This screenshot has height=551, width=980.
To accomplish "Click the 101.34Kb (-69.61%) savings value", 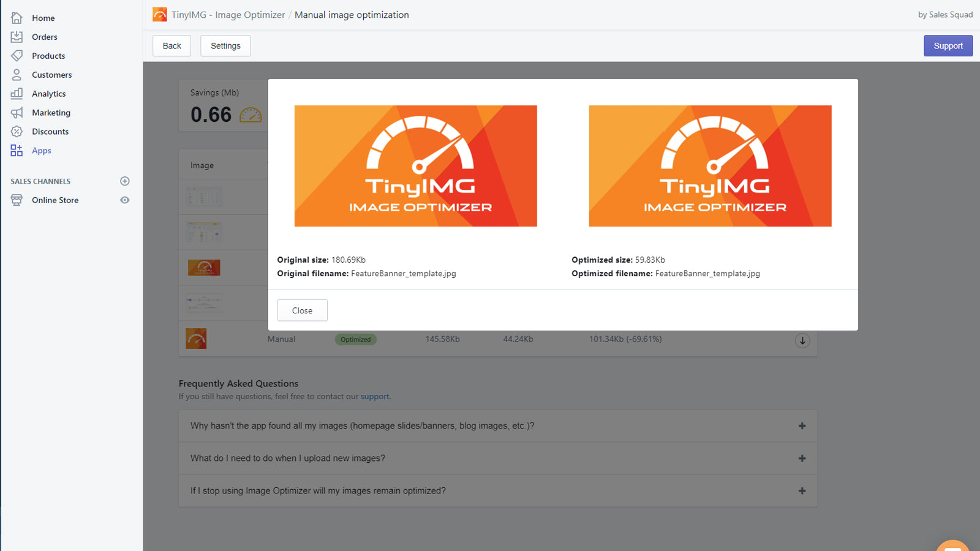I will pos(625,339).
